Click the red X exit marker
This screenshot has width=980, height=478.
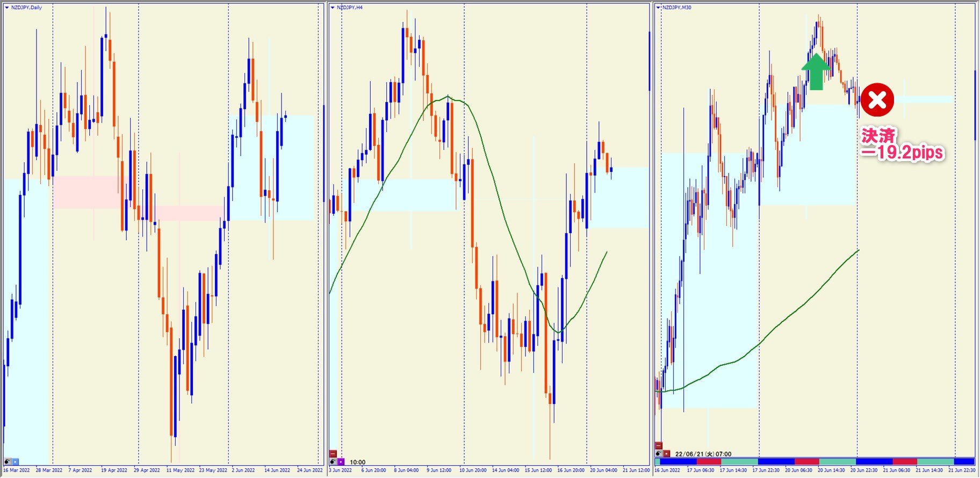pyautogui.click(x=877, y=100)
